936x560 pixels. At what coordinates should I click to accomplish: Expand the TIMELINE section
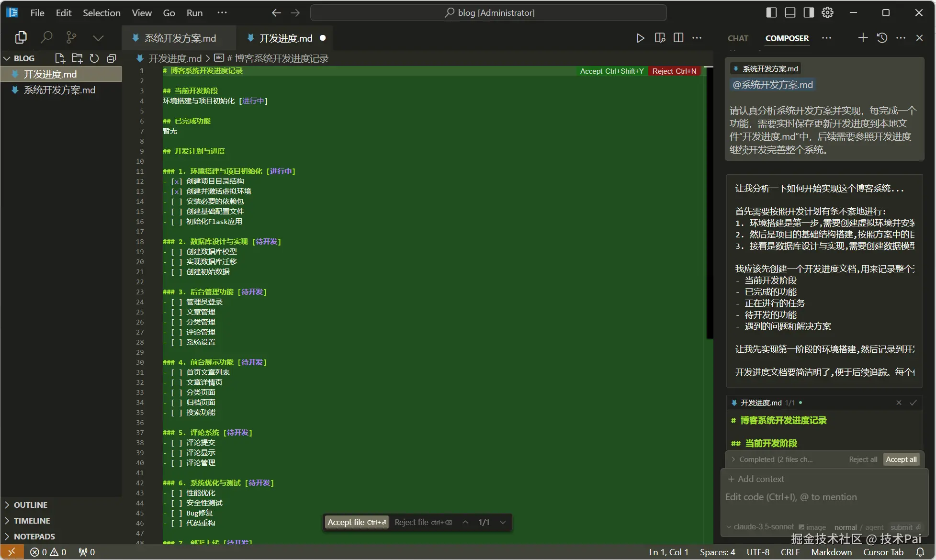[x=32, y=521]
